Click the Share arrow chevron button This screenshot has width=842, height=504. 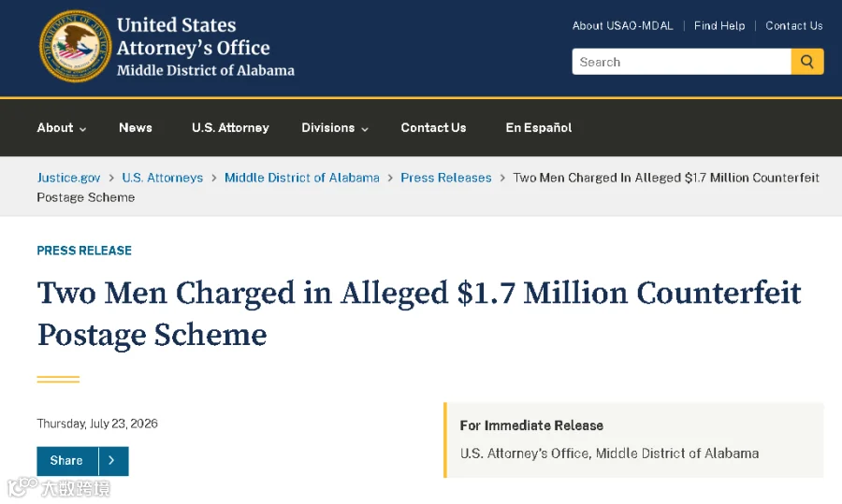coord(113,461)
